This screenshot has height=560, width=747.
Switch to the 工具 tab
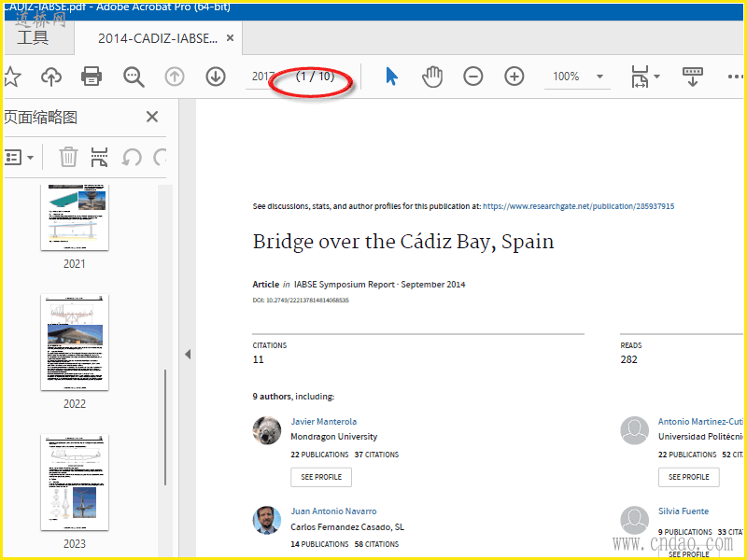point(33,37)
